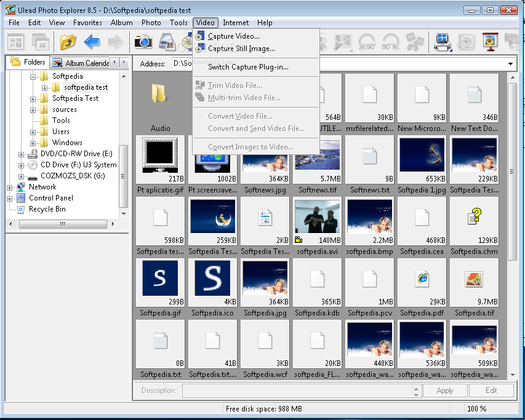Image resolution: width=525 pixels, height=420 pixels.
Task: Click the Description field up spinner arrow
Action: pyautogui.click(x=416, y=388)
